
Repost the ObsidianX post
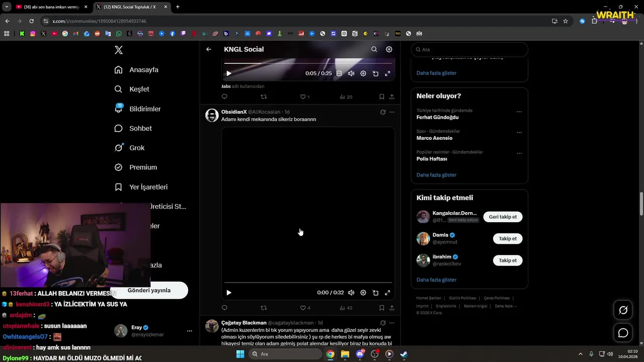tap(264, 308)
